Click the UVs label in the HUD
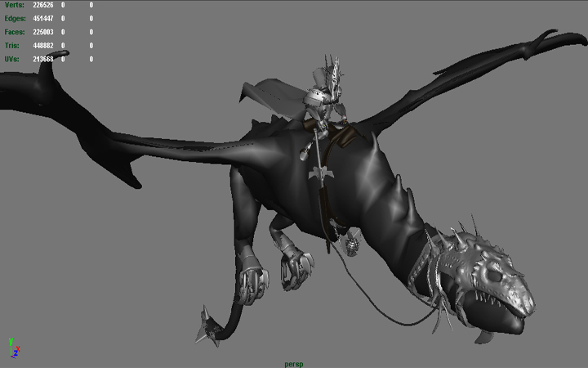Screen dimensions: 588x368 coord(11,59)
